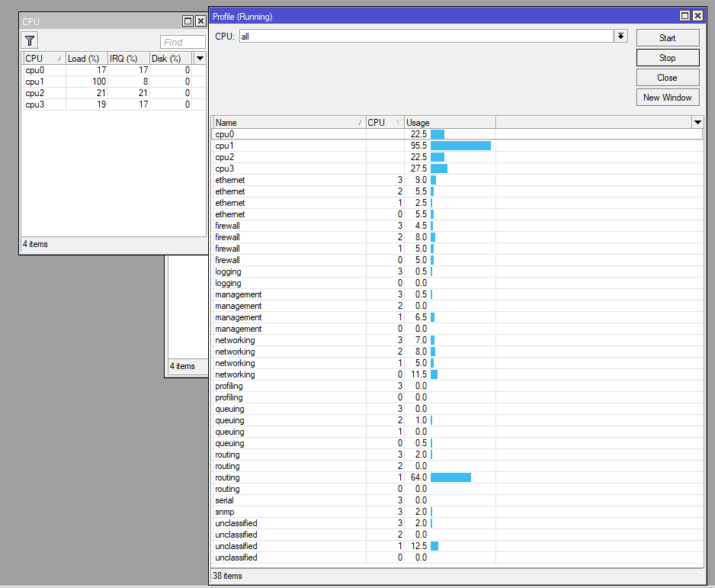Open column chooser dropdown in Profile table

coord(697,122)
